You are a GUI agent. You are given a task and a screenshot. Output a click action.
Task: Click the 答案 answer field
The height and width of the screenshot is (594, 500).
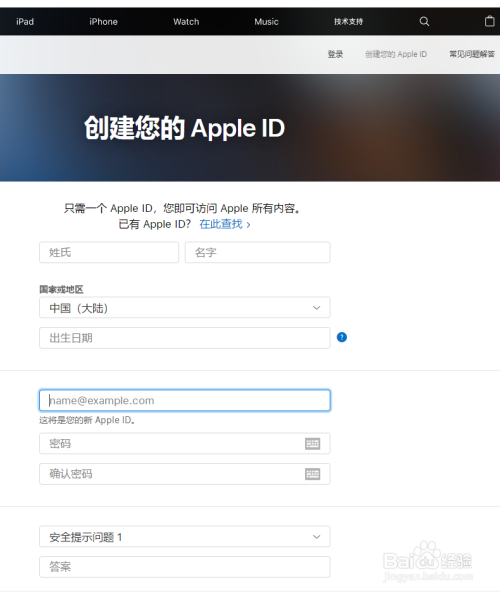[x=185, y=567]
